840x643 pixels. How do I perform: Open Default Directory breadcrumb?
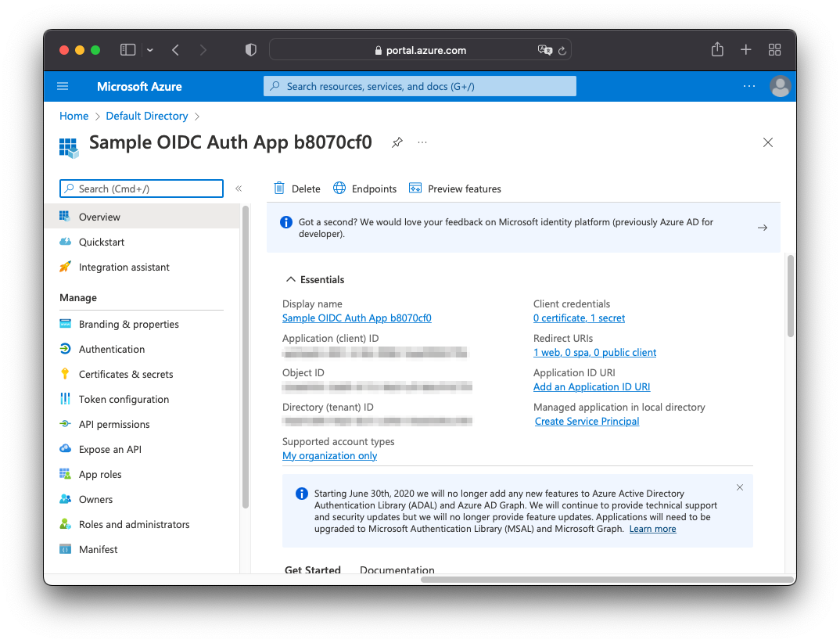147,116
